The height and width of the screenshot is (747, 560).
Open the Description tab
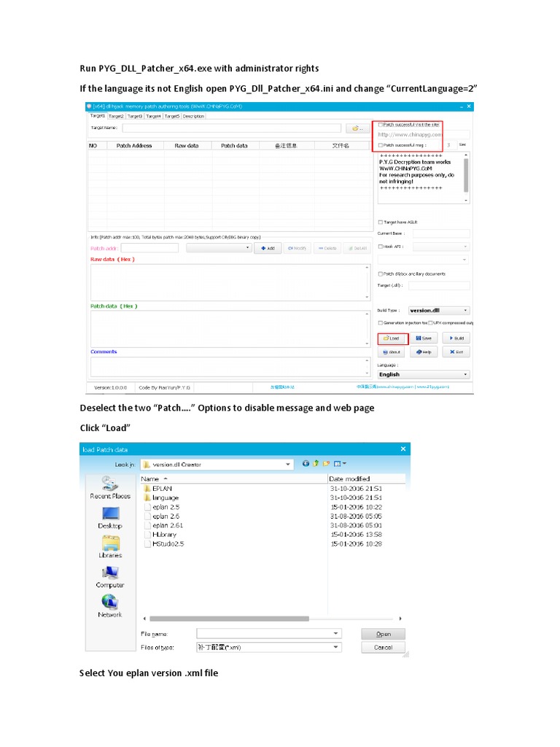click(x=193, y=116)
